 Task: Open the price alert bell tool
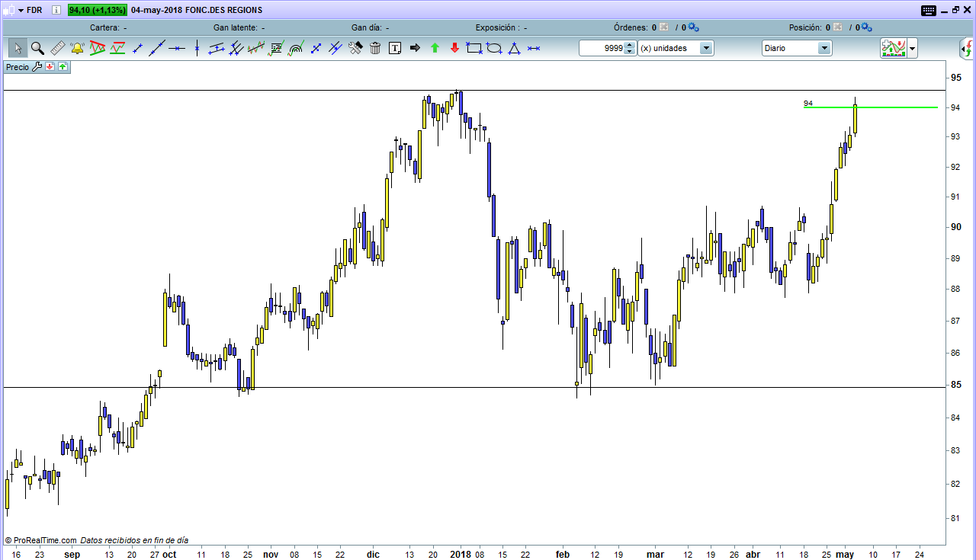click(77, 47)
